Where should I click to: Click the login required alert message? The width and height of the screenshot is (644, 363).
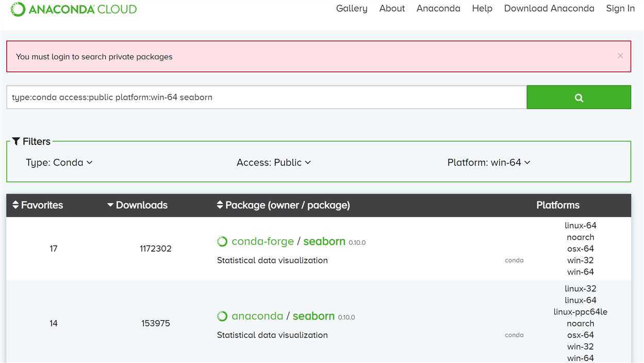pos(94,57)
